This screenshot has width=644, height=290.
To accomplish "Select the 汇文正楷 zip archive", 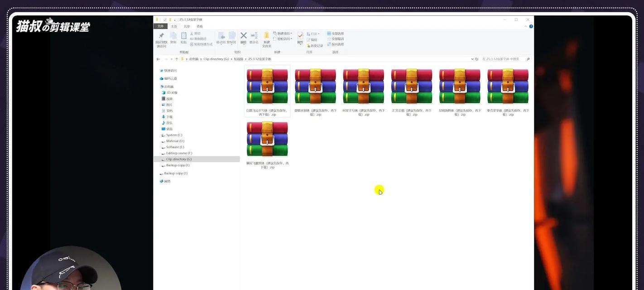I will coord(411,92).
